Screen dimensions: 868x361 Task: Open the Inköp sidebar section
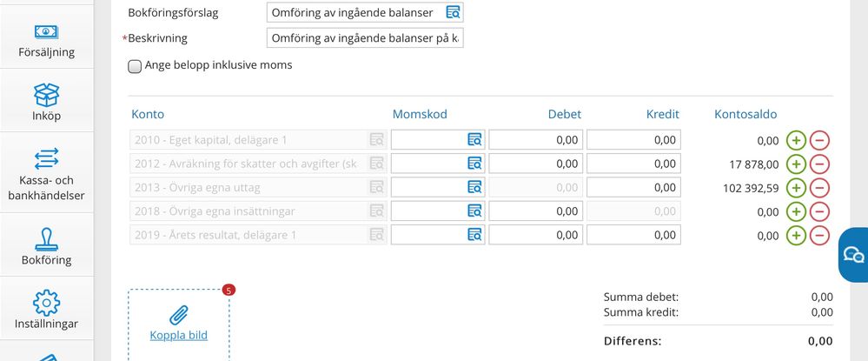[x=47, y=102]
